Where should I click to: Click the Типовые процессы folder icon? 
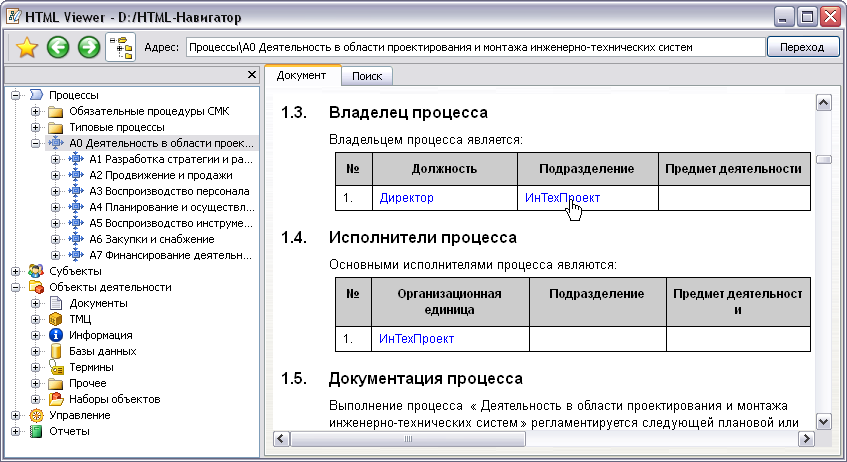coord(56,128)
